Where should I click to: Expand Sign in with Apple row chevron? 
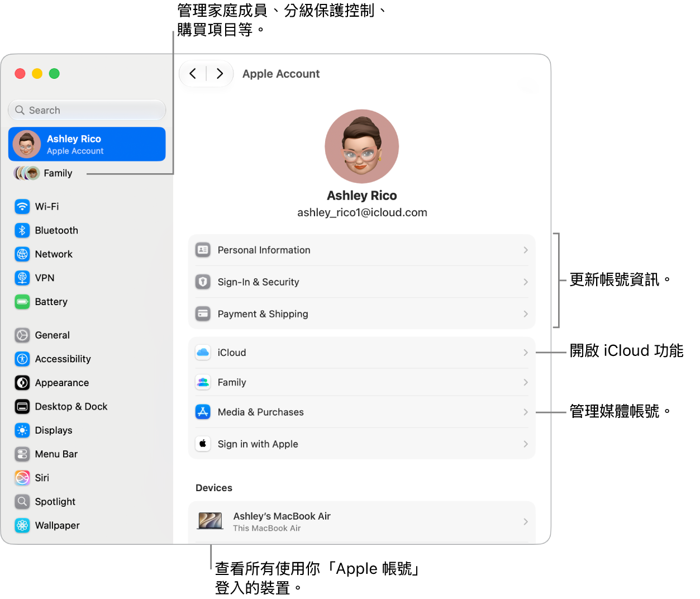tap(525, 444)
